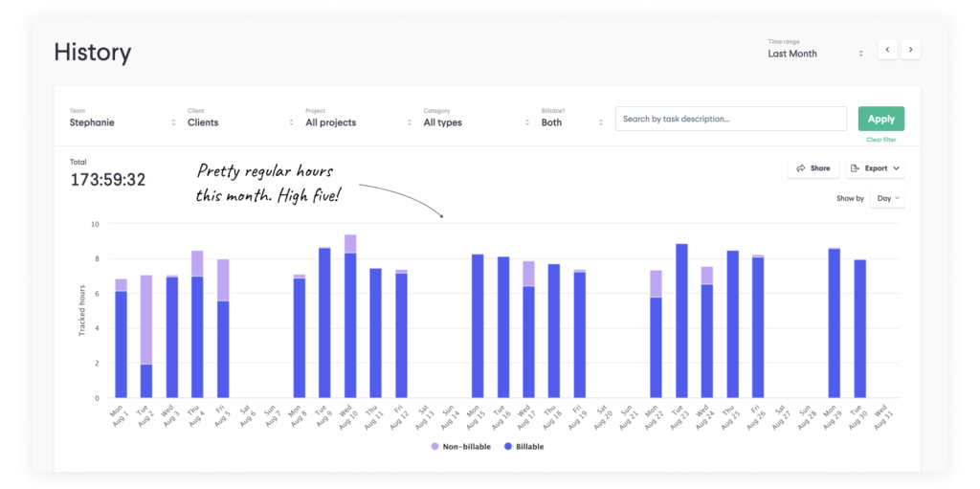Toggle Billable legend dot
Screen dimensions: 980x489
[508, 447]
